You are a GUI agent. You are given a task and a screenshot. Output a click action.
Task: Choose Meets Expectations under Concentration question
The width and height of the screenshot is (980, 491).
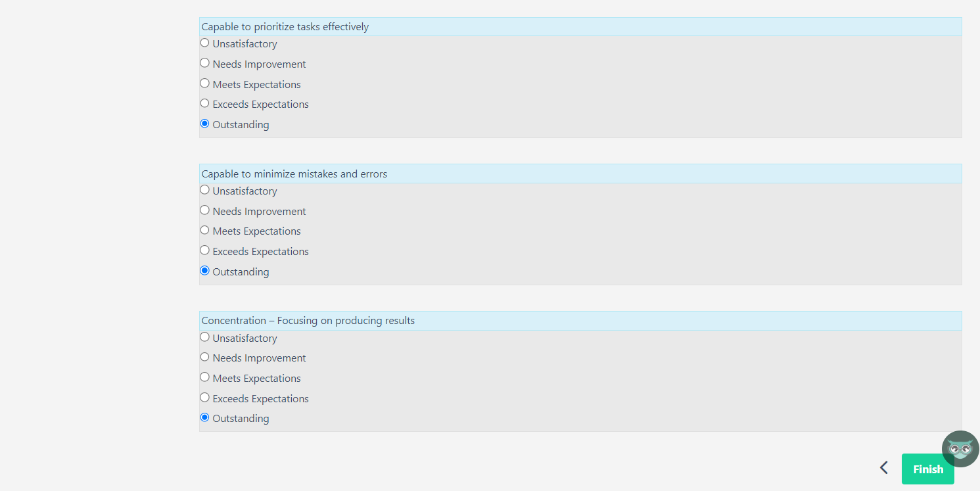205,377
